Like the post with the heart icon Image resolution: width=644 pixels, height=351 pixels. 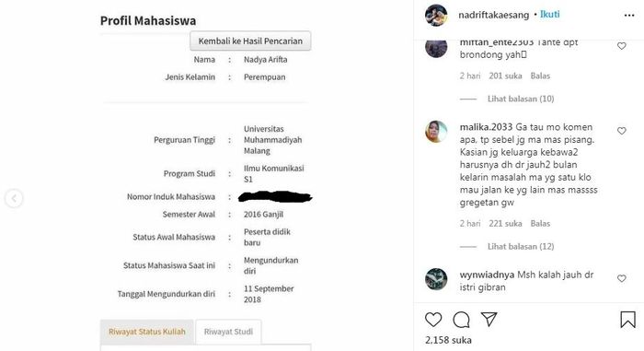[x=433, y=320]
